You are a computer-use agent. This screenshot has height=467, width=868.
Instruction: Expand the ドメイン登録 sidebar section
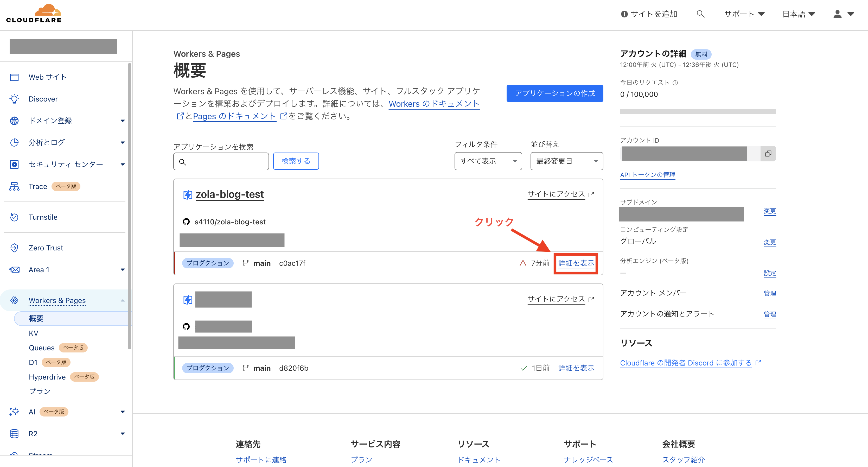(123, 121)
